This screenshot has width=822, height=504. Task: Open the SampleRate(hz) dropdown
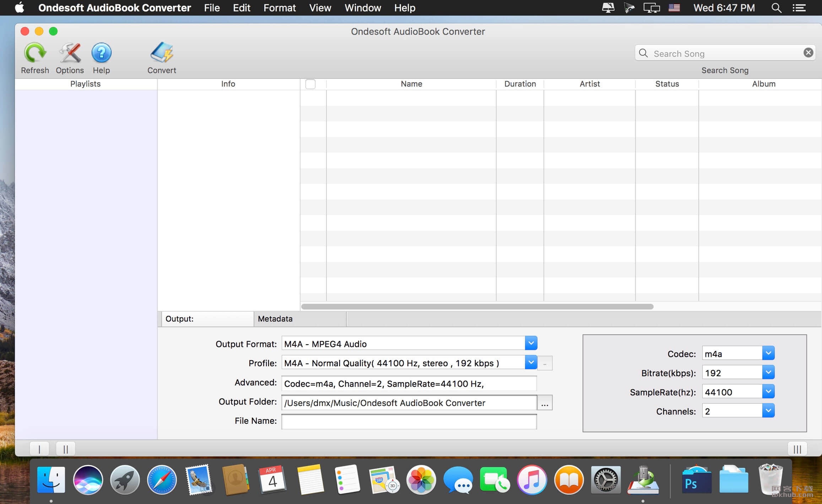click(768, 391)
